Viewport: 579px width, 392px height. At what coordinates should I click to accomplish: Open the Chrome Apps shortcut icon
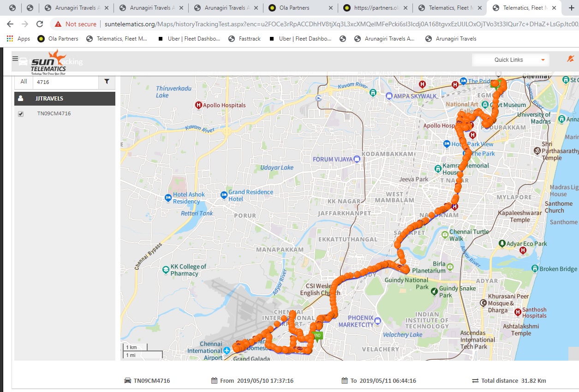[x=10, y=39]
